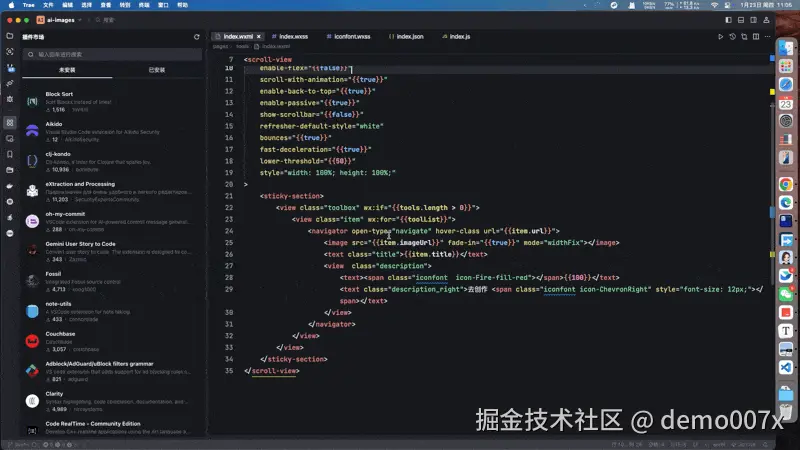
Task: Open the 终端 menu
Action: (x=144, y=5)
